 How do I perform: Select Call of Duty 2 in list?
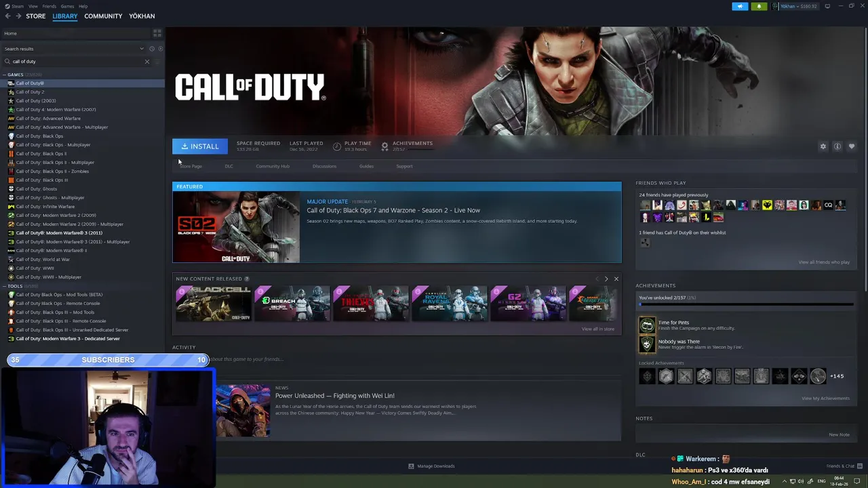tap(30, 92)
